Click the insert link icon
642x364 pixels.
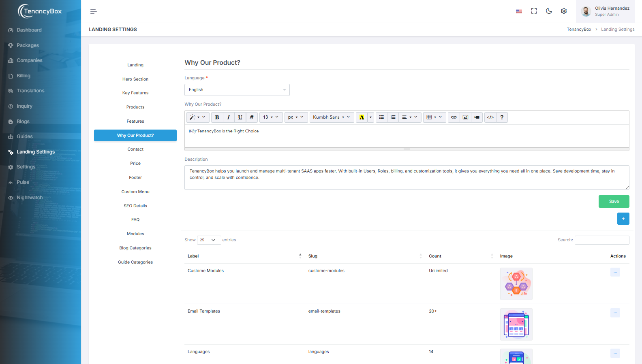point(454,117)
